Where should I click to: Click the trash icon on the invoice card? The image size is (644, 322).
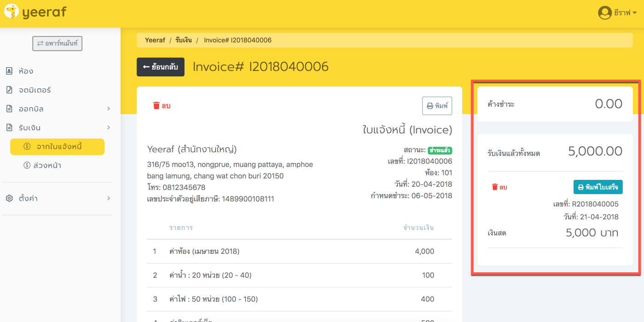pyautogui.click(x=156, y=105)
